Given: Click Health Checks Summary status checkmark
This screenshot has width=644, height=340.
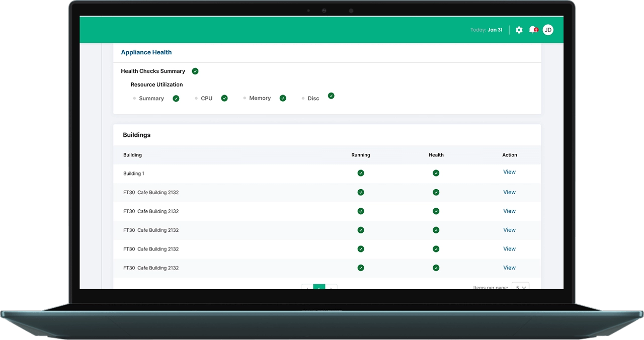Looking at the screenshot, I should [195, 71].
